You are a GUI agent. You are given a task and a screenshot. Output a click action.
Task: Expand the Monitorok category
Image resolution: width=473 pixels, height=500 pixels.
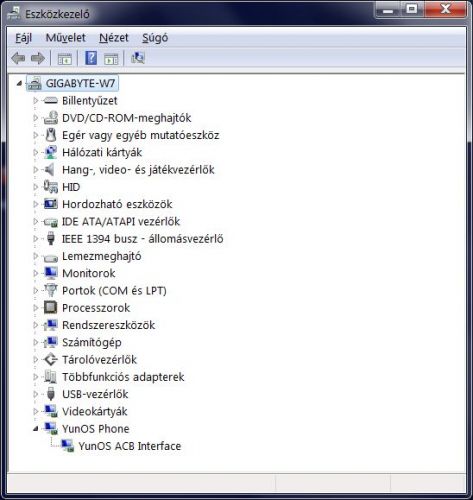click(x=36, y=273)
